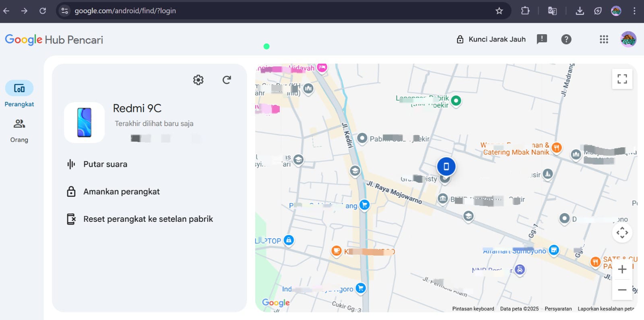Screen dimensions: 644x320
Task: Open the Google apps grid
Action: point(603,39)
